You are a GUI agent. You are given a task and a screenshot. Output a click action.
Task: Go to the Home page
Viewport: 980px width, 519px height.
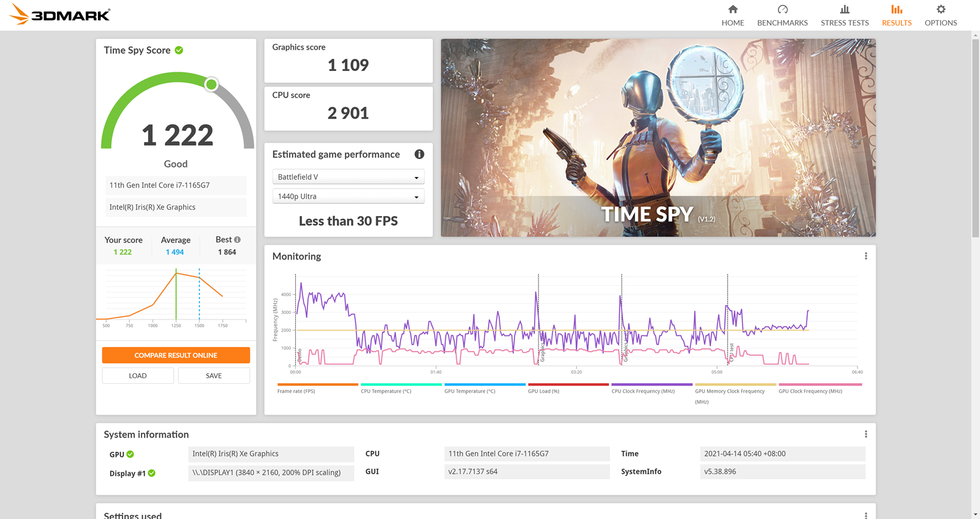733,15
